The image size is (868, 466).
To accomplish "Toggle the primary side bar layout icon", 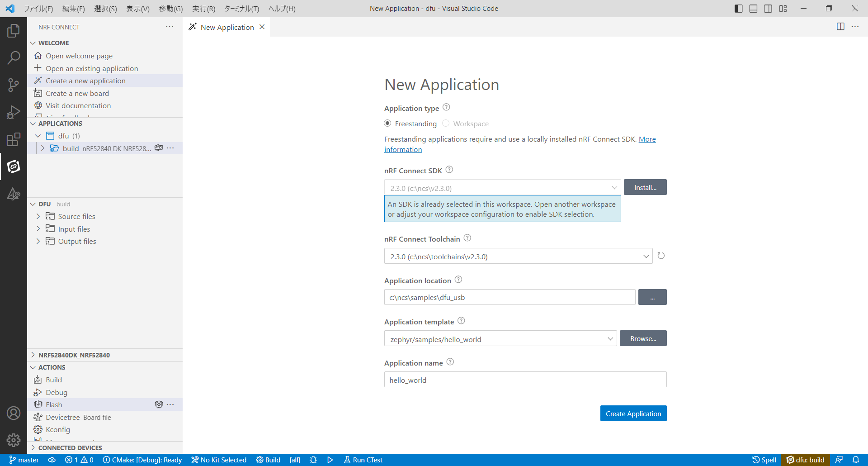I will pos(739,9).
